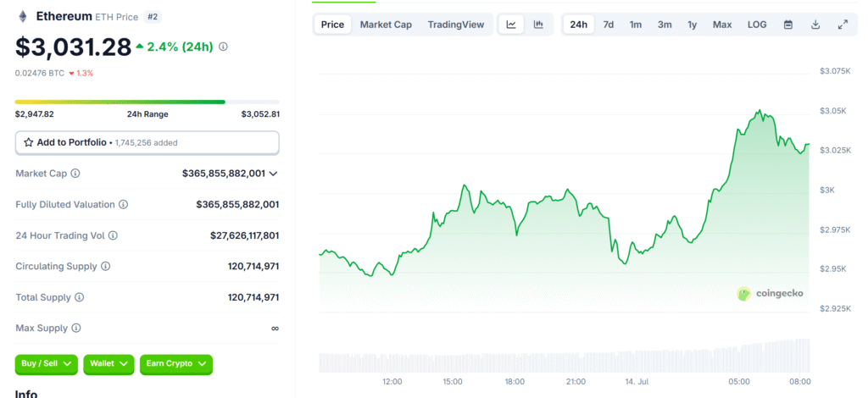
Task: Select the 1y time range
Action: [x=693, y=25]
